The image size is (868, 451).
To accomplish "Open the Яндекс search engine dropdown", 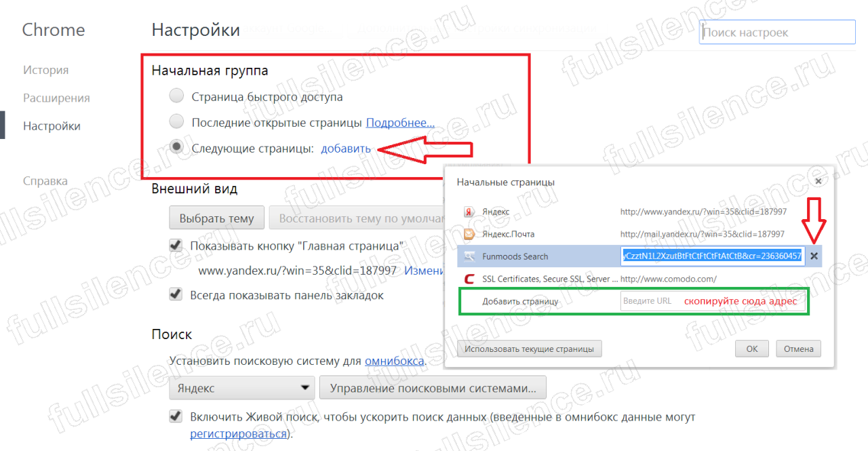I will (x=241, y=388).
